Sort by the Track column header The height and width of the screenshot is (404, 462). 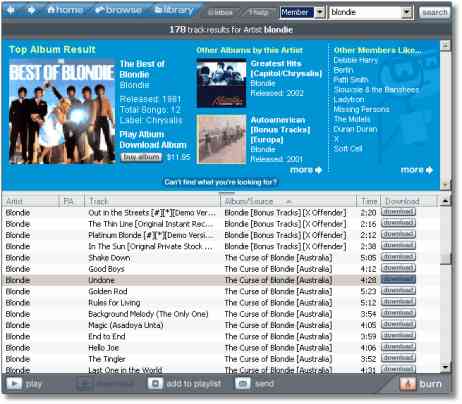point(152,201)
